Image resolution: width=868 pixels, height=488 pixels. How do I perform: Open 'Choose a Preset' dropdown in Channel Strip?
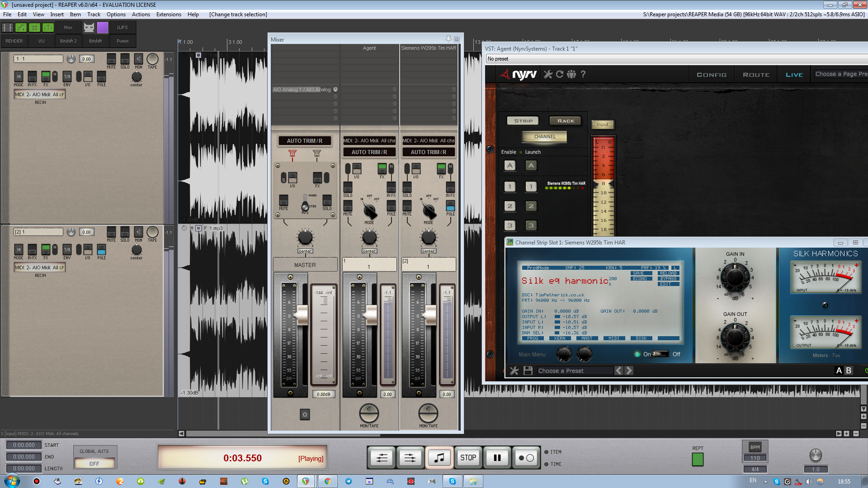point(575,371)
